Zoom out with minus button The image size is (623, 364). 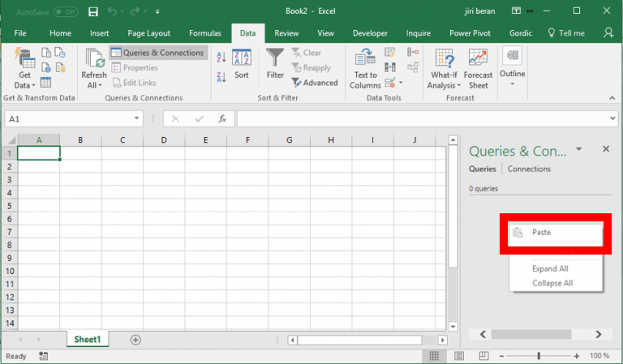pyautogui.click(x=501, y=356)
